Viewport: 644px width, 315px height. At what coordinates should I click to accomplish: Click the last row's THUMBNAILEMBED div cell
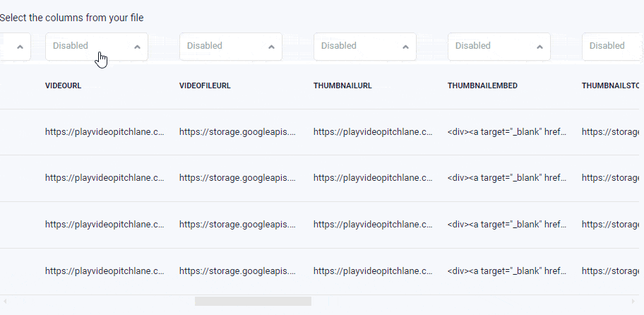[507, 271]
